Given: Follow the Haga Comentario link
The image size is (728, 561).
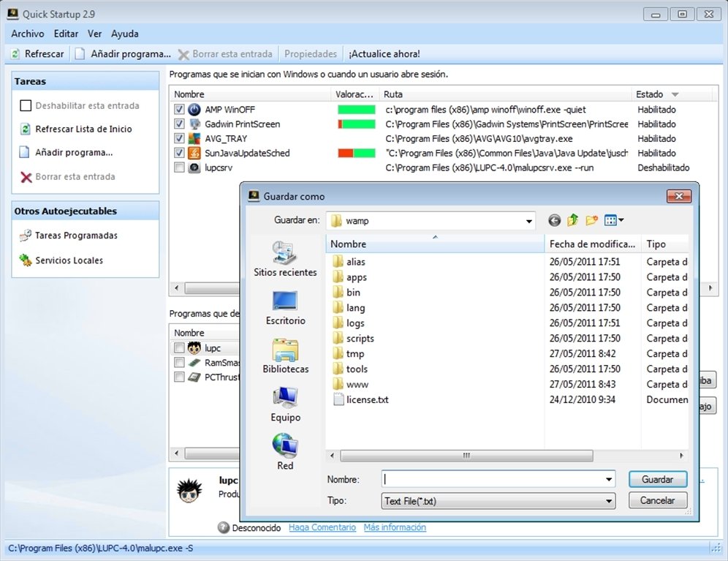Looking at the screenshot, I should (322, 527).
